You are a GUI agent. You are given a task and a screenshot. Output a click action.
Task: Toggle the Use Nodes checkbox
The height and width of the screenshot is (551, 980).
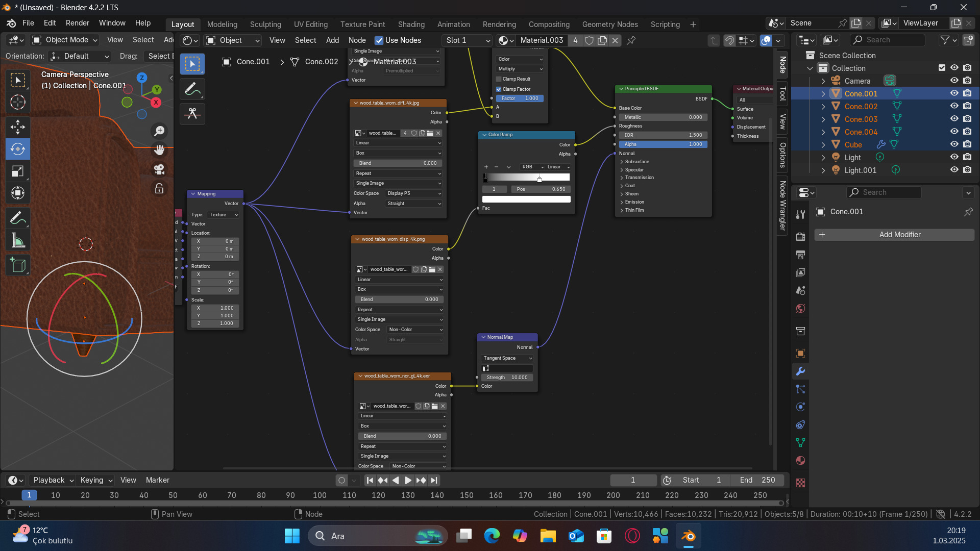(x=379, y=40)
